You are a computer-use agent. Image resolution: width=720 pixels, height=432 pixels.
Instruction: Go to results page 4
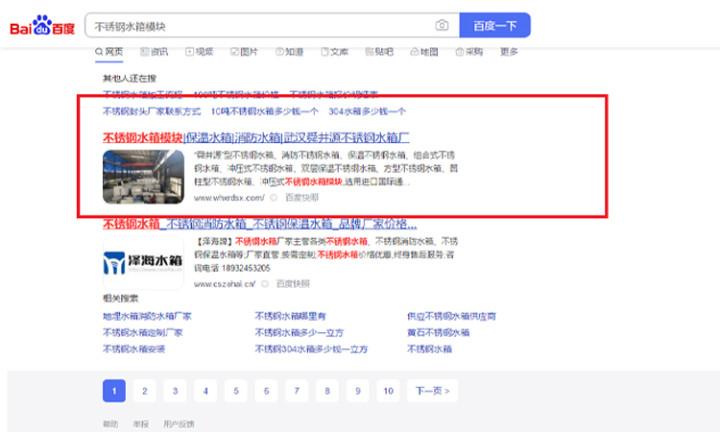tap(205, 391)
